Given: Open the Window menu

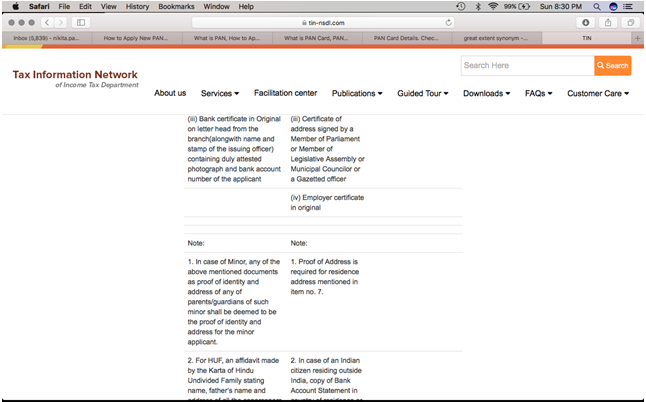Looking at the screenshot, I should [216, 7].
